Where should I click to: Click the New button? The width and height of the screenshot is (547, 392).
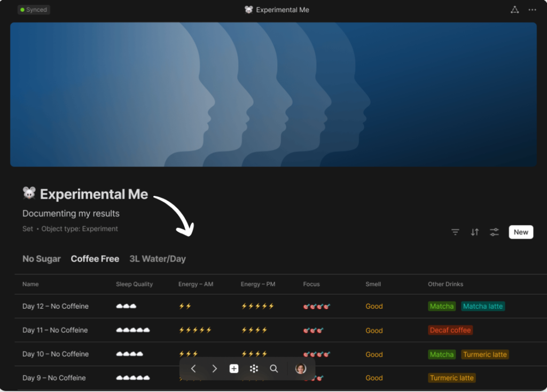(x=521, y=232)
